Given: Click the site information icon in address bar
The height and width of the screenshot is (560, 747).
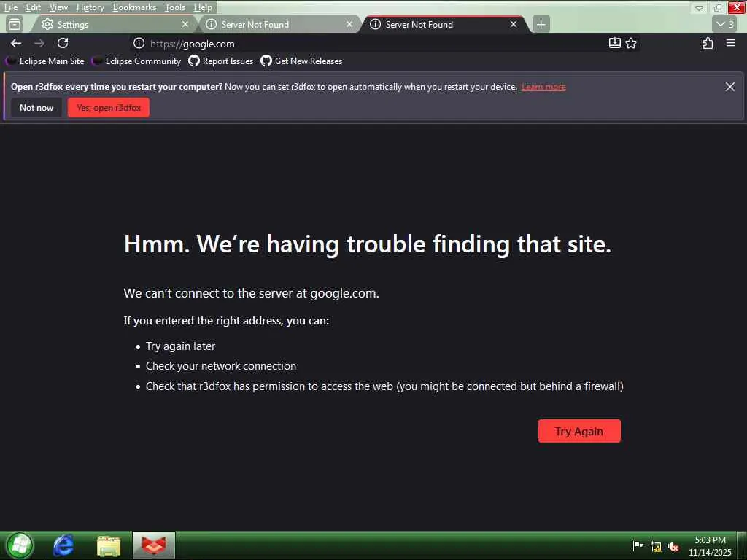Looking at the screenshot, I should [x=139, y=43].
